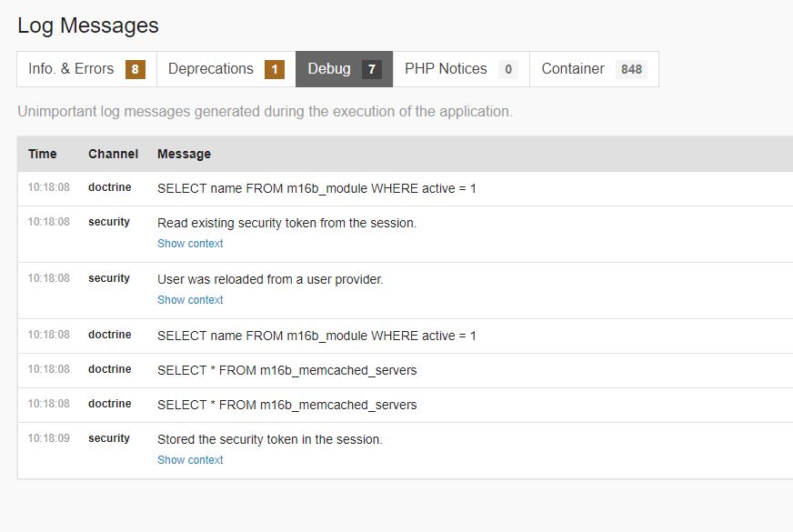793x532 pixels.
Task: Click the Log Messages heading
Action: tap(88, 25)
